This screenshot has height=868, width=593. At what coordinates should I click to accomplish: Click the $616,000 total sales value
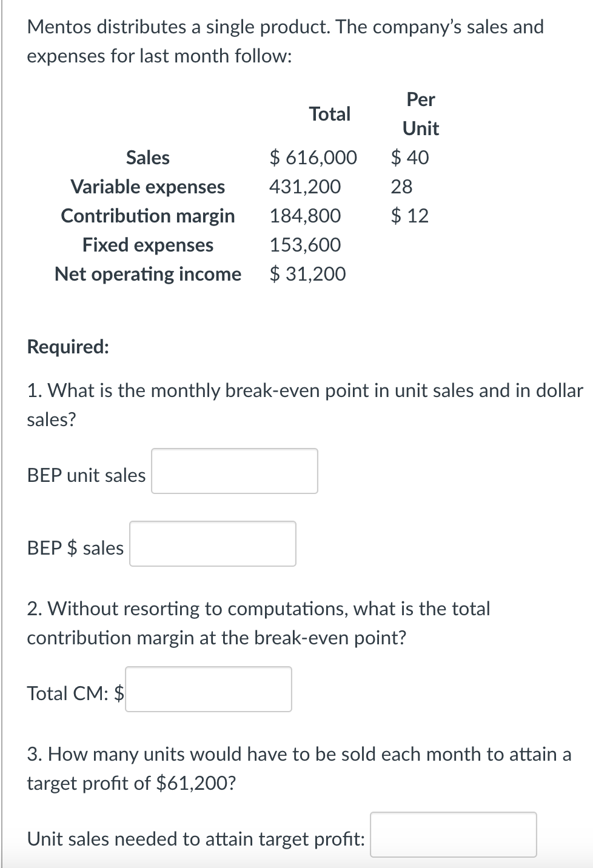[313, 158]
